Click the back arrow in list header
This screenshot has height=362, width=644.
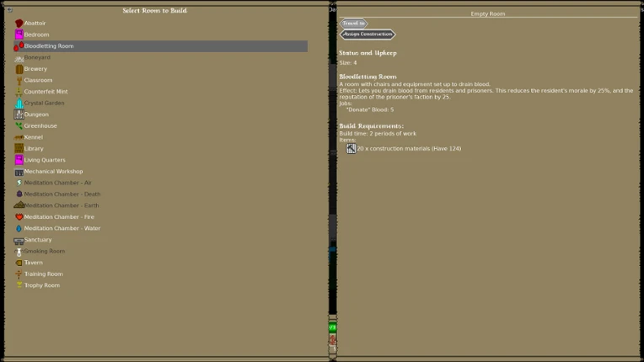9,10
